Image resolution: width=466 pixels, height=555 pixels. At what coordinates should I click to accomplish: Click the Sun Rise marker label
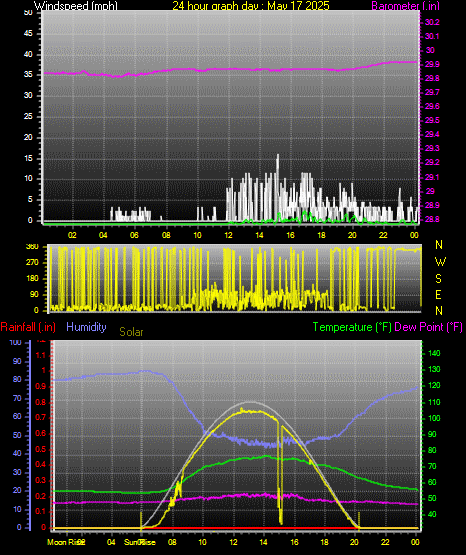[140, 542]
